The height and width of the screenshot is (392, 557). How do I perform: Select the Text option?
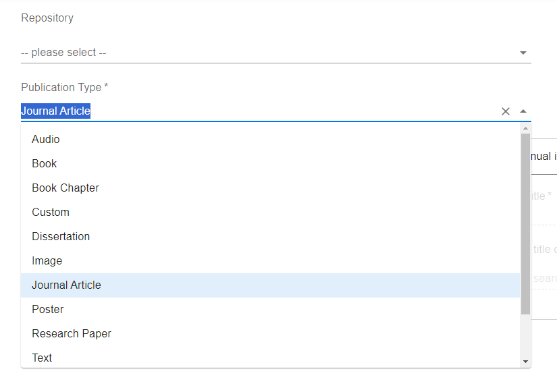42,358
